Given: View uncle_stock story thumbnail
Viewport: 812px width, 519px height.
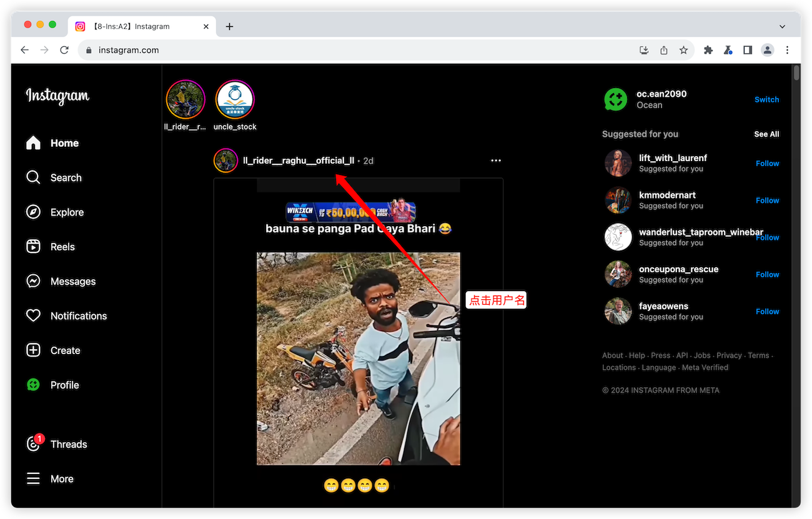Looking at the screenshot, I should click(x=235, y=99).
